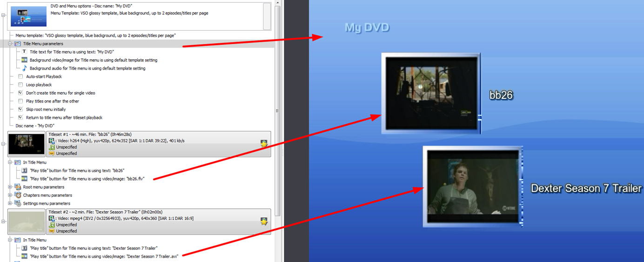Viewport: 644px width, 262px height.
Task: Click the yellow subtitle icon in Titleset #2
Action: click(x=52, y=231)
